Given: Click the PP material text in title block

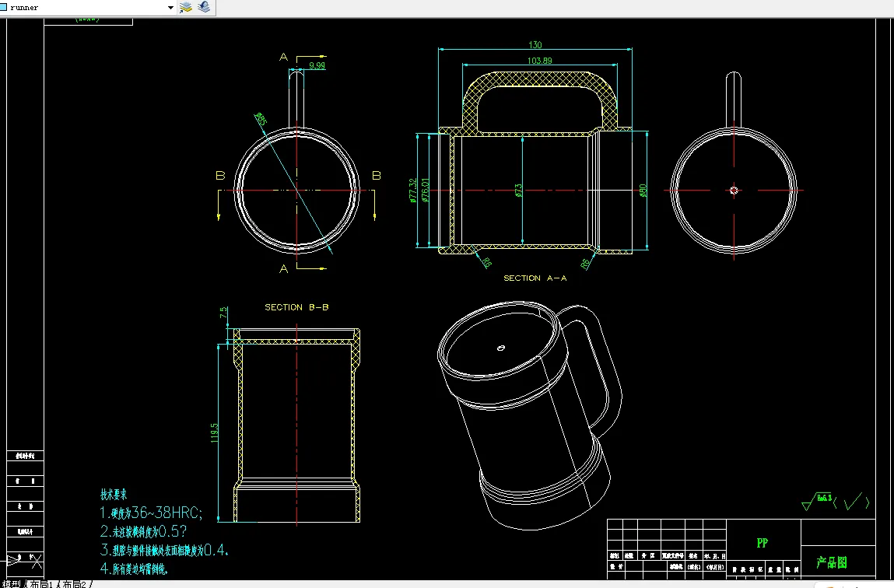Looking at the screenshot, I should pos(763,543).
